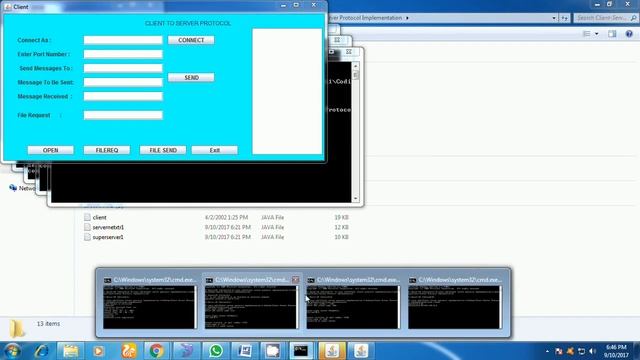Open File Explorer from the taskbar
The width and height of the screenshot is (640, 360).
coord(71,351)
